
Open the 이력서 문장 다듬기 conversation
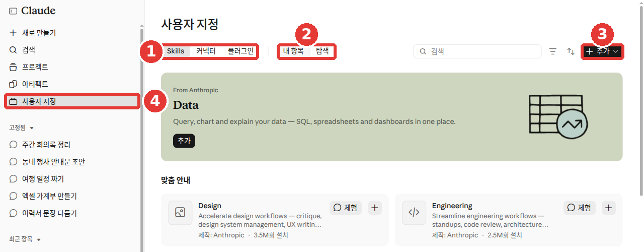click(72, 213)
